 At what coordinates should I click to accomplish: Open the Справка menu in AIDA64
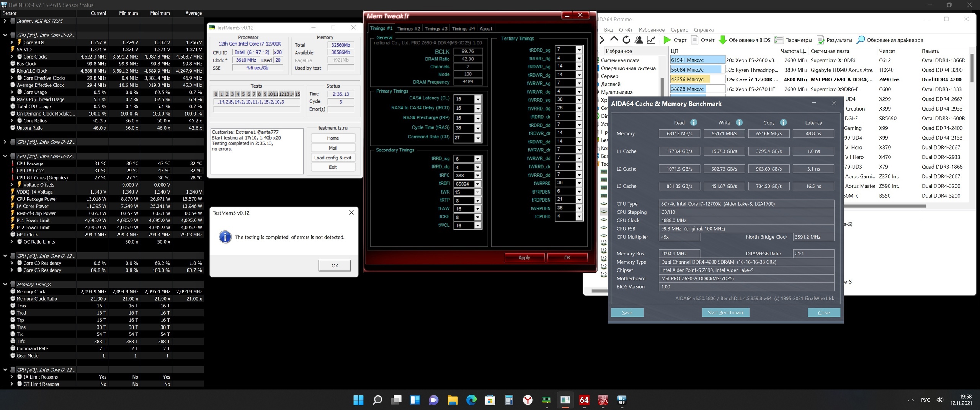pos(704,30)
